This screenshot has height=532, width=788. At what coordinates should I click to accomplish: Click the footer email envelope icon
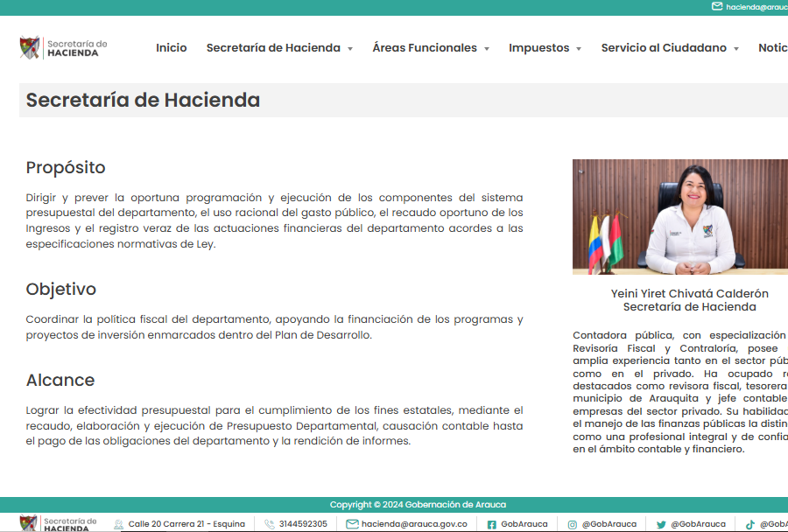pyautogui.click(x=352, y=524)
